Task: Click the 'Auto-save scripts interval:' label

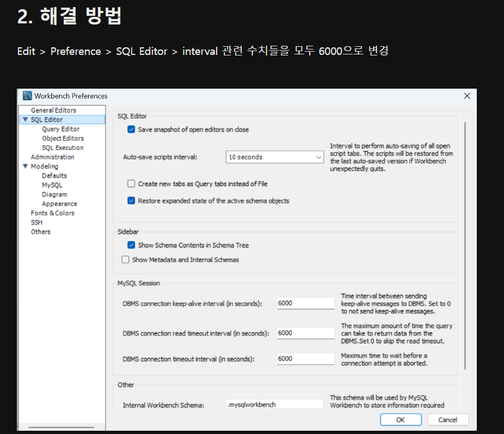Action: [x=160, y=157]
